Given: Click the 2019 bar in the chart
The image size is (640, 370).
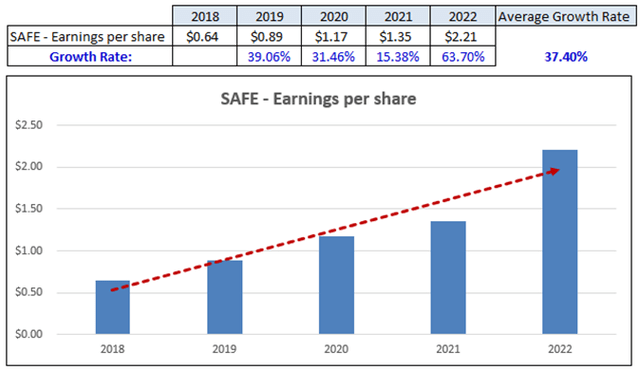Looking at the screenshot, I should click(x=224, y=297).
